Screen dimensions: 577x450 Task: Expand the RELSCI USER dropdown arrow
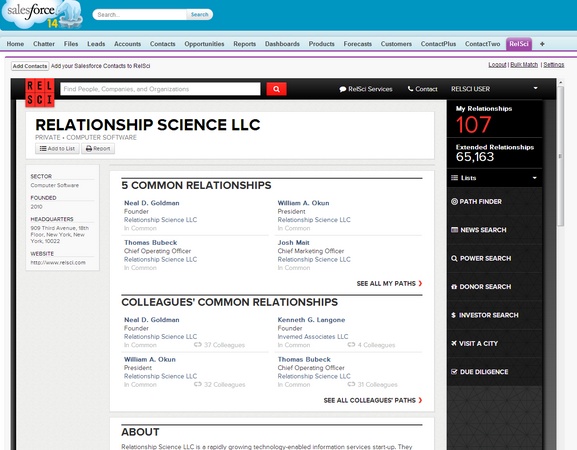[535, 88]
